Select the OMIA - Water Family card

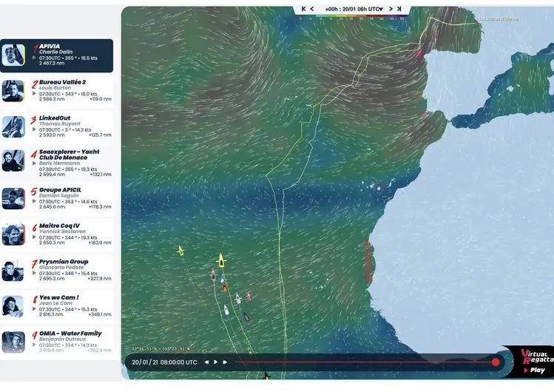[x=56, y=342]
